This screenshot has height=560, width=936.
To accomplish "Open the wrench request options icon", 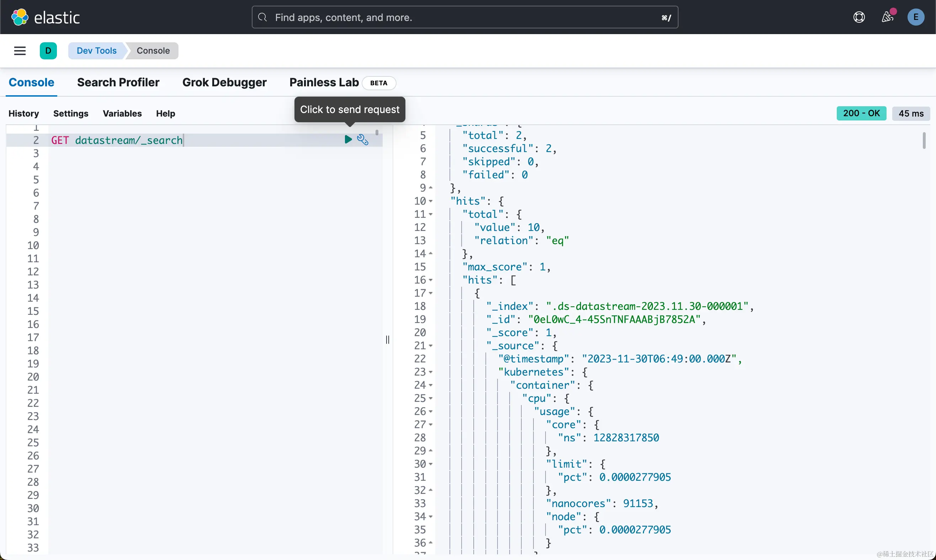I will pyautogui.click(x=362, y=140).
